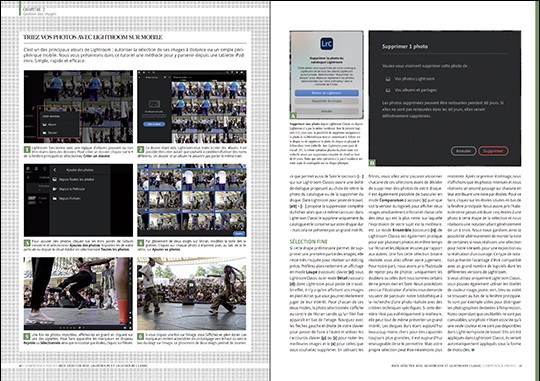The width and height of the screenshot is (540, 381).
Task: Click Annuler in the dark Supprimer 1 photo dialog
Action: (463, 151)
